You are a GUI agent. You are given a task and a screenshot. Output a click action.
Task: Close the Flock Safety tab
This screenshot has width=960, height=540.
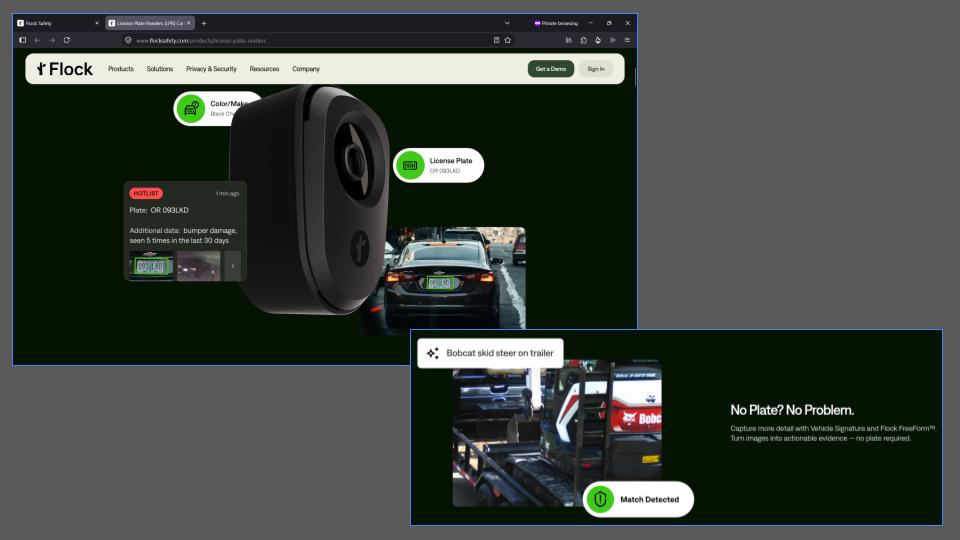tap(97, 23)
